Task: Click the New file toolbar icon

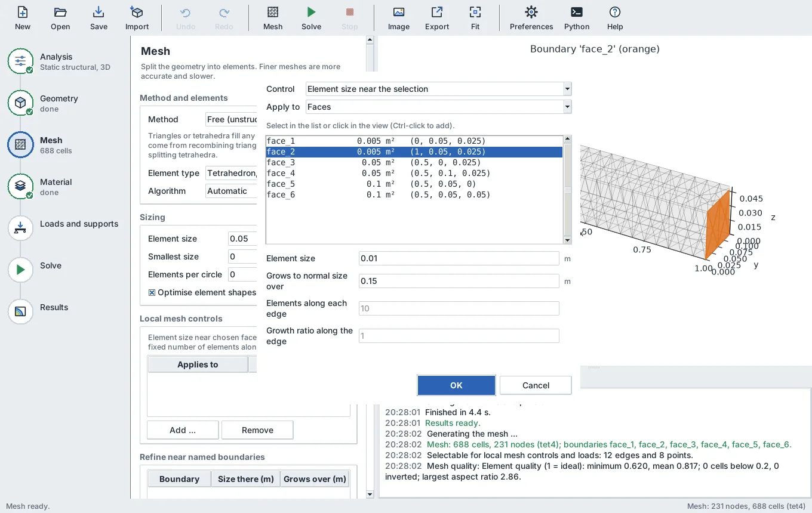Action: tap(23, 18)
